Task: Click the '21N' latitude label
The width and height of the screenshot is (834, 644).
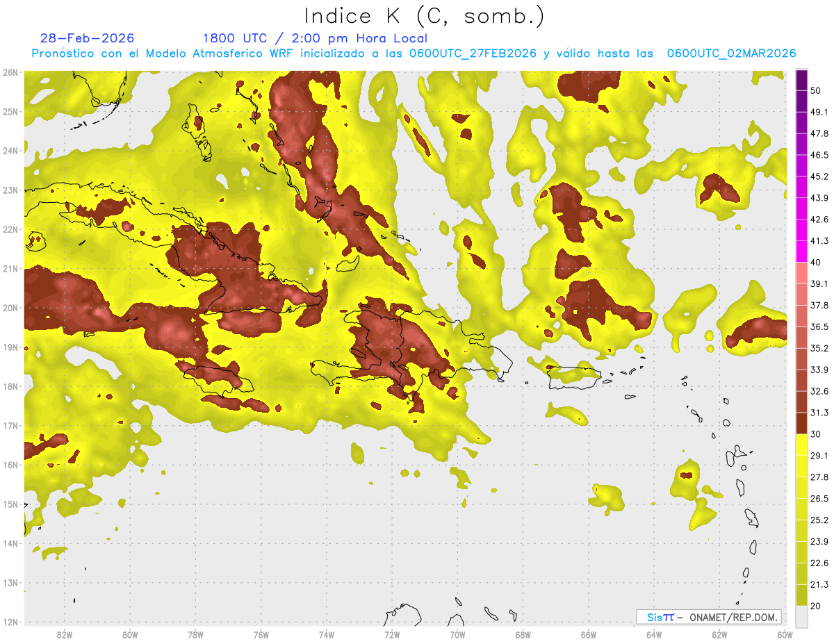Action: (10, 269)
